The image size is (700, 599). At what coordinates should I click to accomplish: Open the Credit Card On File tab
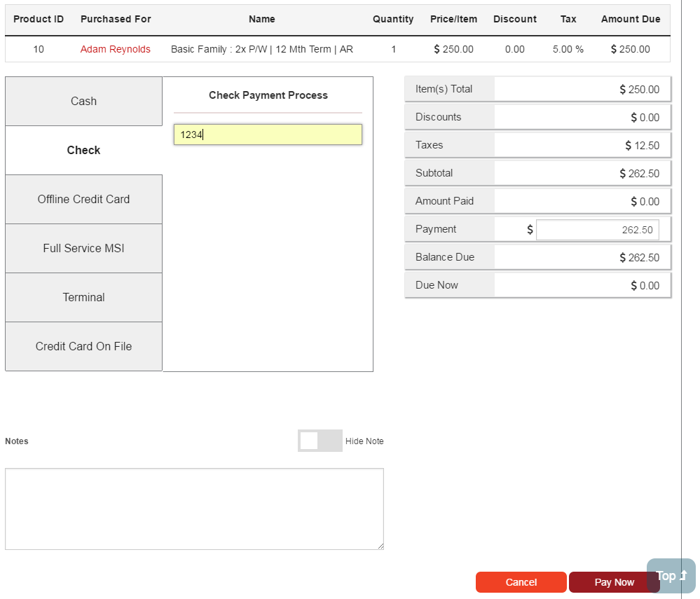click(83, 347)
